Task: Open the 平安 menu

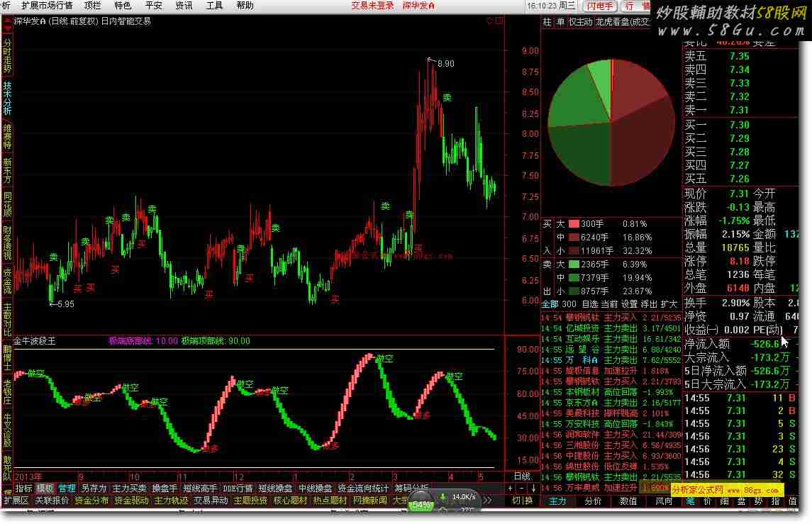Action: click(153, 6)
